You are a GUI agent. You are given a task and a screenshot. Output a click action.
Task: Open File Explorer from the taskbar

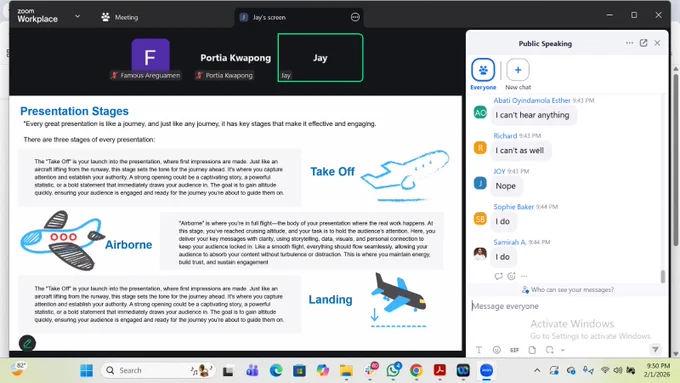pos(346,370)
